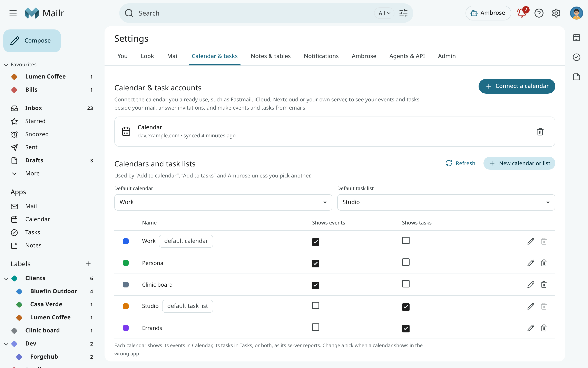
Task: Open the All search scope dropdown
Action: (x=384, y=13)
